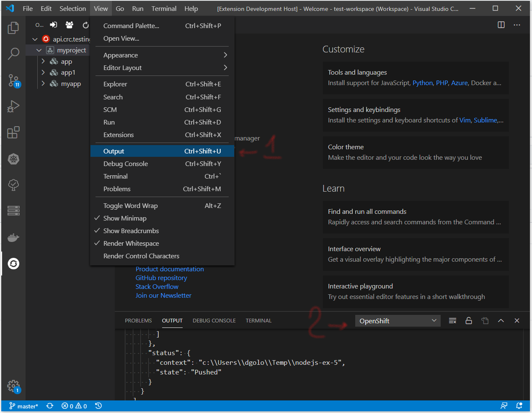Image resolution: width=532 pixels, height=413 pixels.
Task: Refresh the OpenShift application explorer
Action: [85, 25]
